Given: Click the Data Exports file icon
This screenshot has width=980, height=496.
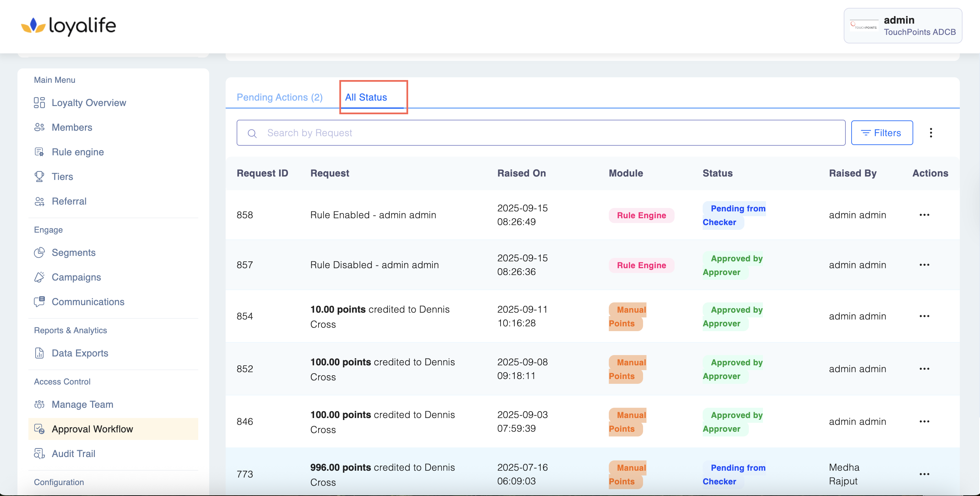Looking at the screenshot, I should click(x=39, y=353).
